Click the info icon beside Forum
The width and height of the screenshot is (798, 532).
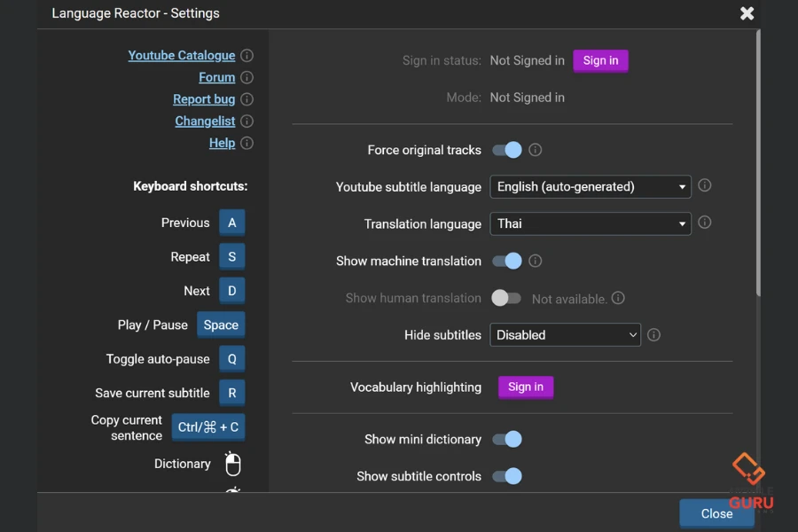(x=246, y=77)
